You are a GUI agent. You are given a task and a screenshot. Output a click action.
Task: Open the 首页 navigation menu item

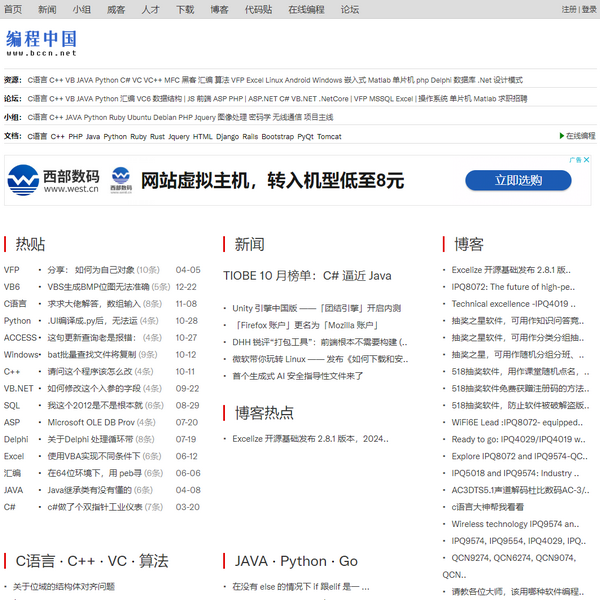[x=13, y=9]
